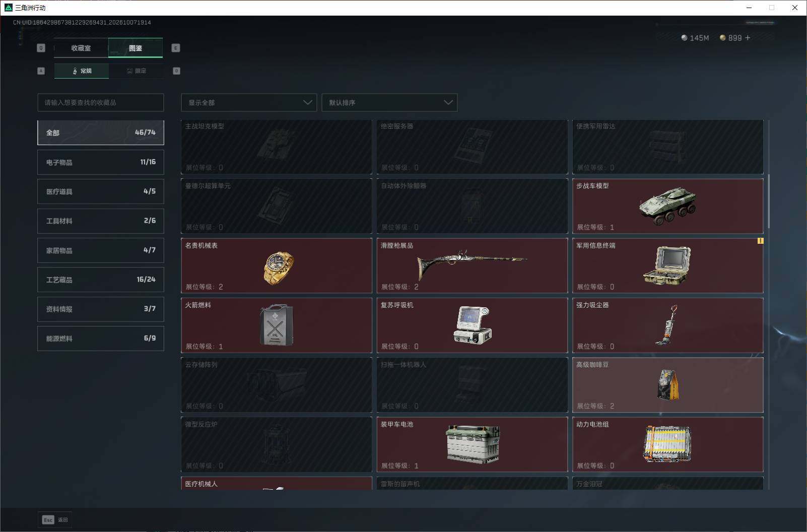Click the 军用信息终端 terminal icon
The image size is (807, 532).
667,265
